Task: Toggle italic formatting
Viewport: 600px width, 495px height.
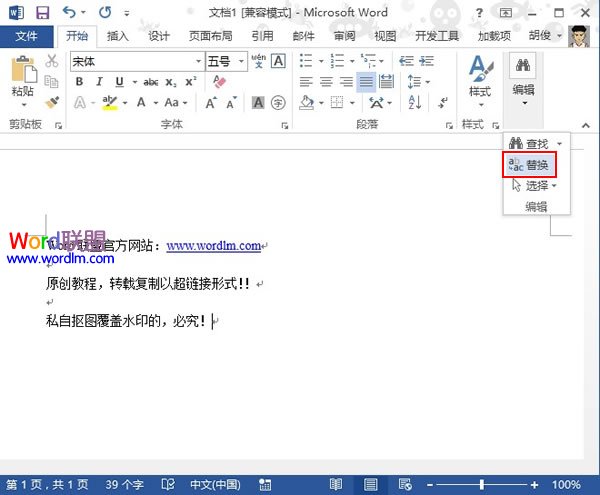Action: click(99, 81)
